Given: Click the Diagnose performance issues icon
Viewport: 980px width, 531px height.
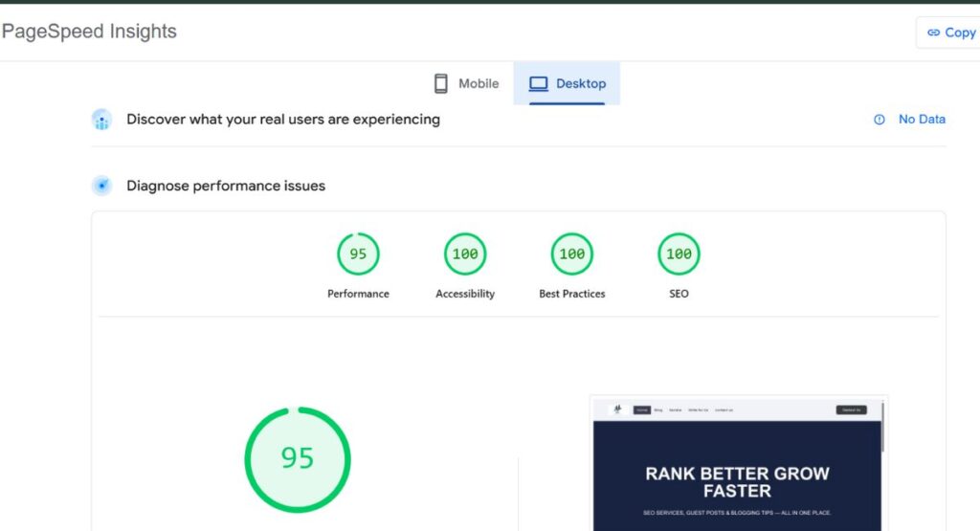Looking at the screenshot, I should [101, 186].
